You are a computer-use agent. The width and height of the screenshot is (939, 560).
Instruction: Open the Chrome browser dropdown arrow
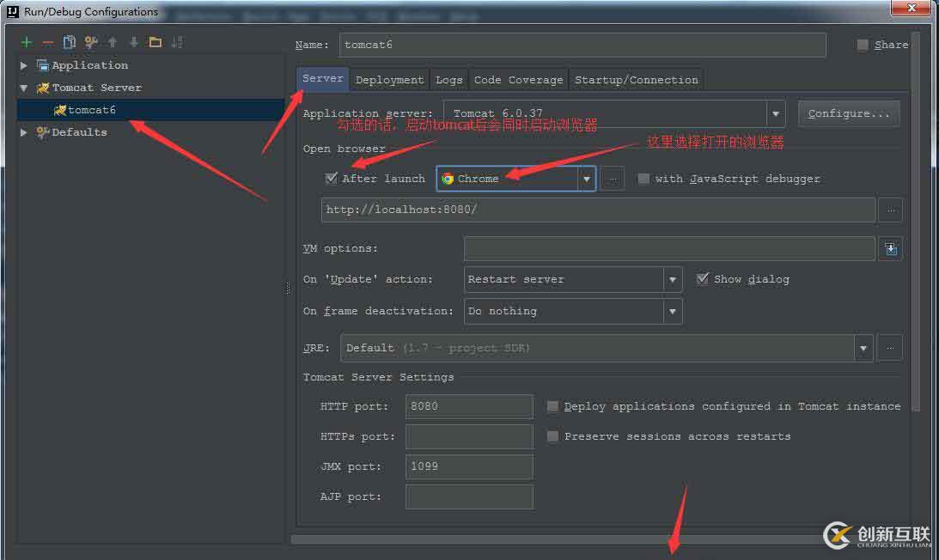pos(587,180)
